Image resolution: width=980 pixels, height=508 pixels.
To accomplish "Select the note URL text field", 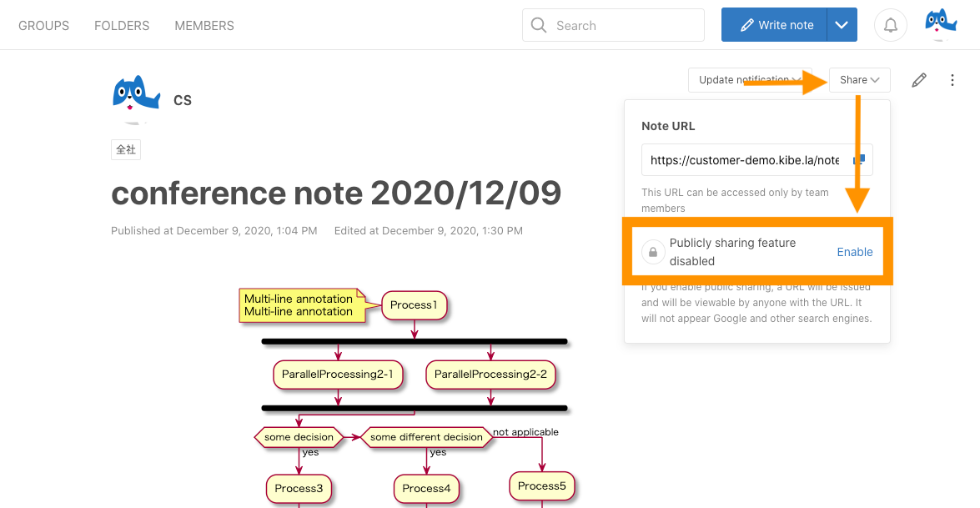I will 744,160.
